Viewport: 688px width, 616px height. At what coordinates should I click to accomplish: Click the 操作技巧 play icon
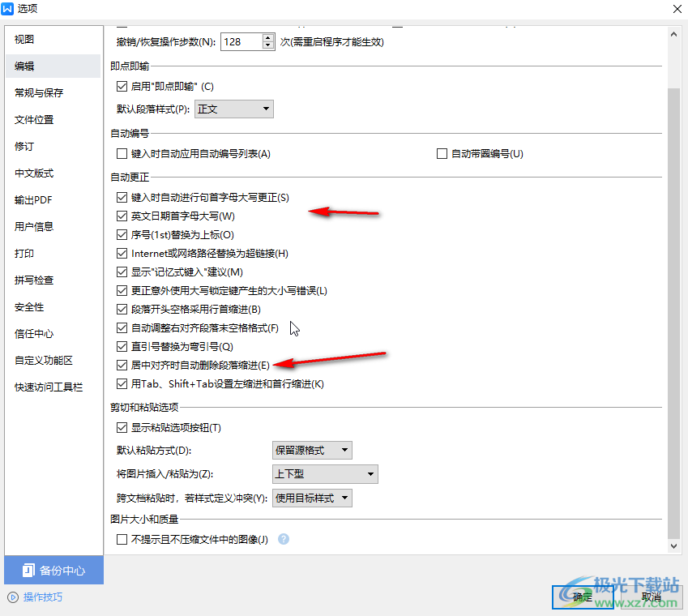click(13, 597)
